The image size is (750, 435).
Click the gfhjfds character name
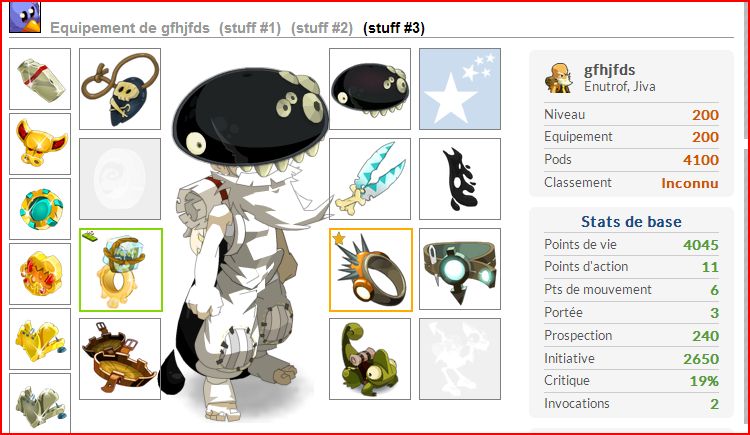coord(609,70)
